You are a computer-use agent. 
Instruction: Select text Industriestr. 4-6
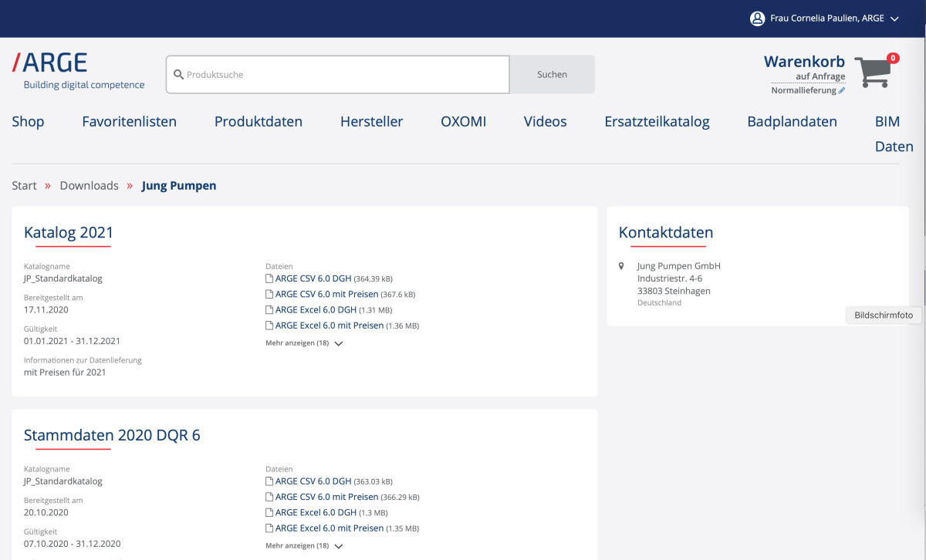pos(670,278)
